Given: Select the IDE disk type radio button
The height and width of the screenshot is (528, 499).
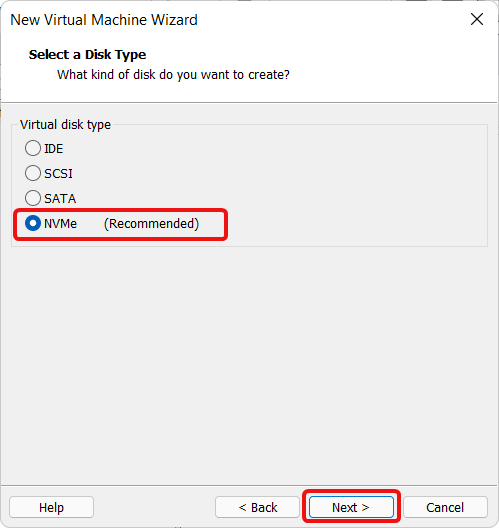Looking at the screenshot, I should (33, 148).
